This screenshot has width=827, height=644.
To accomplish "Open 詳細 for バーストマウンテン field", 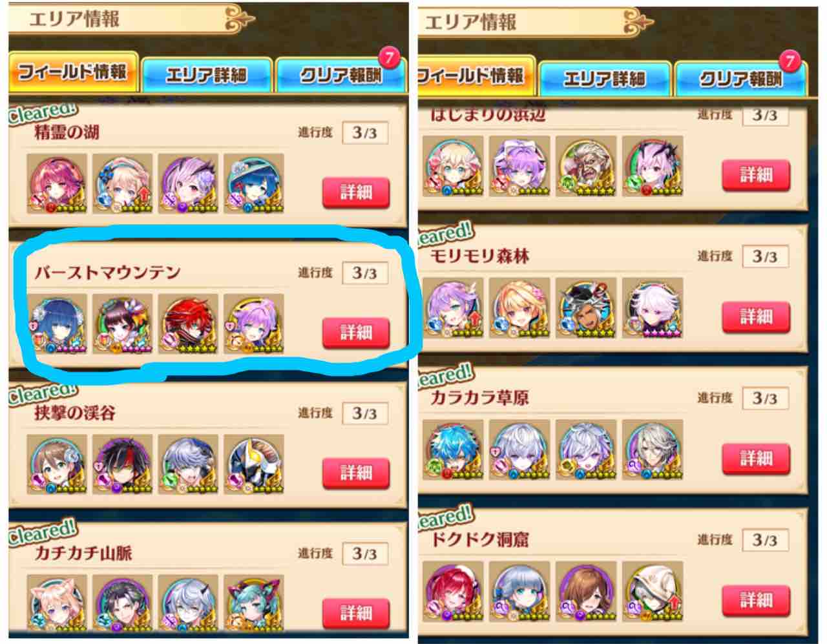I will [356, 333].
